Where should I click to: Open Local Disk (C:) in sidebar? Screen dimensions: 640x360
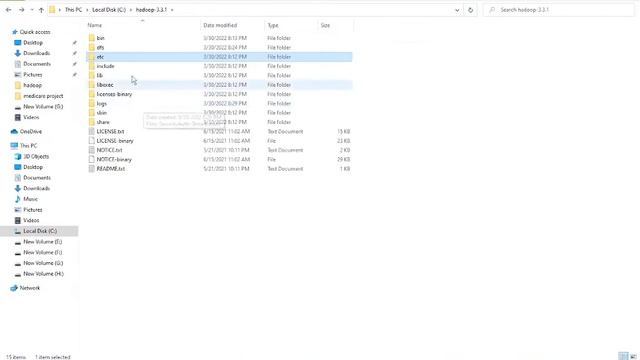point(40,231)
